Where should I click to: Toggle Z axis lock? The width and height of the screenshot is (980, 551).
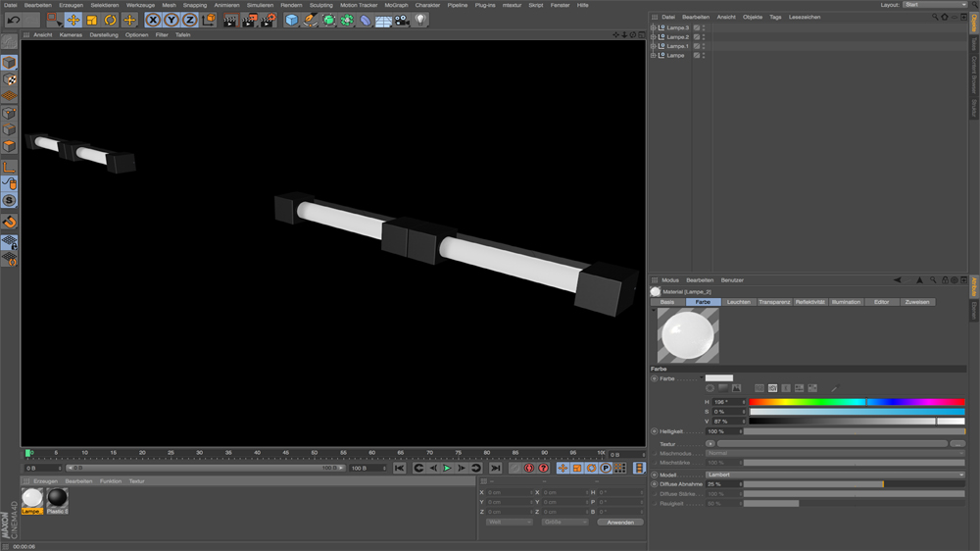(x=189, y=20)
